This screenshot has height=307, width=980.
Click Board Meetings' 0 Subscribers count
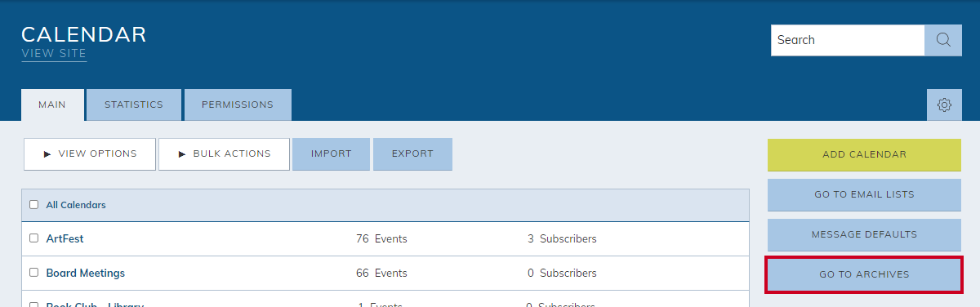click(562, 273)
